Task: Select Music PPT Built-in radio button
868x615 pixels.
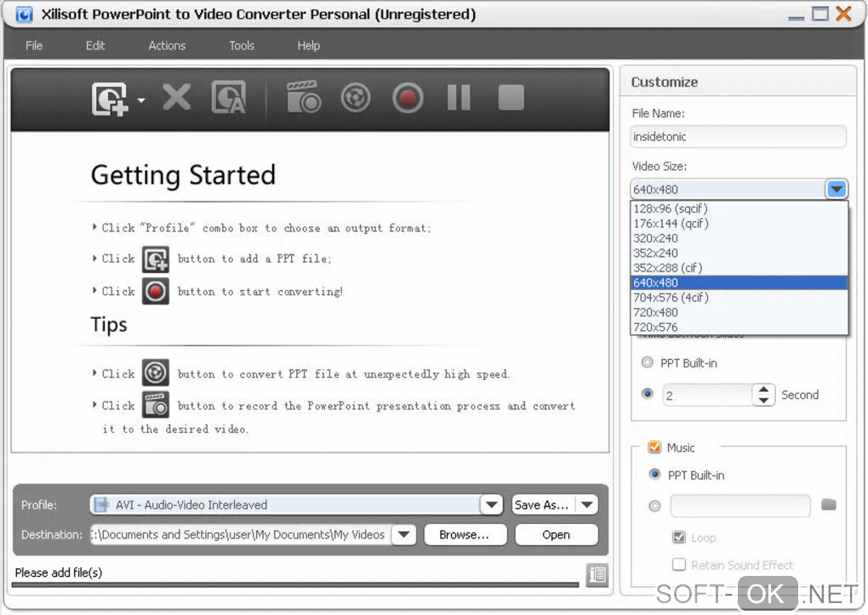Action: click(x=655, y=475)
